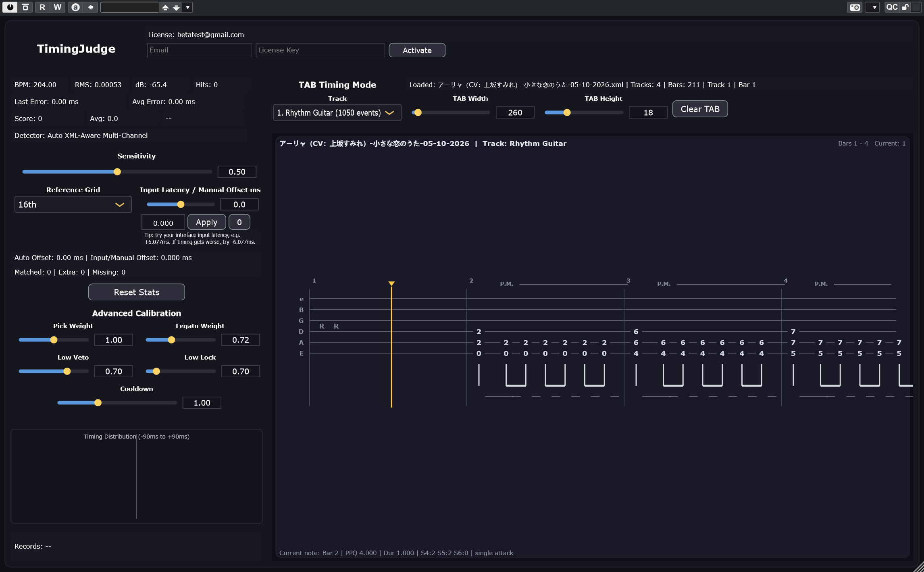Toggle the QC quick controls button
This screenshot has height=572, width=924.
click(892, 7)
